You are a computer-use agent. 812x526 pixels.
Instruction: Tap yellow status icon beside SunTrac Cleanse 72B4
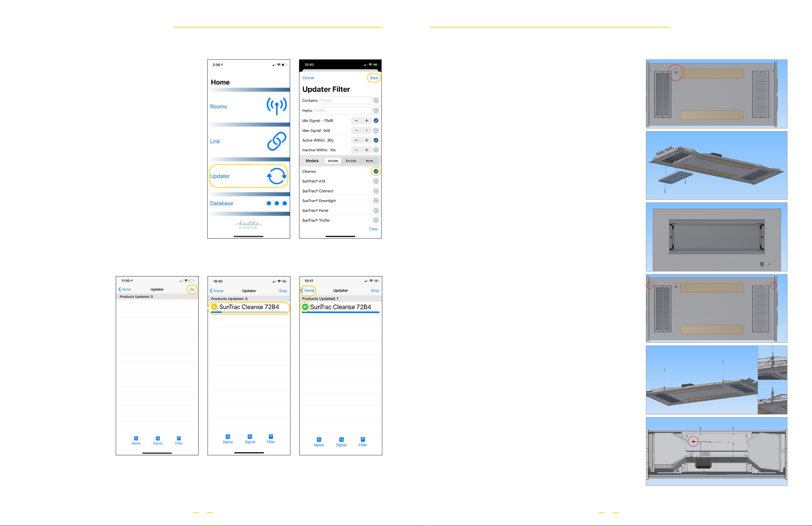[x=214, y=307]
